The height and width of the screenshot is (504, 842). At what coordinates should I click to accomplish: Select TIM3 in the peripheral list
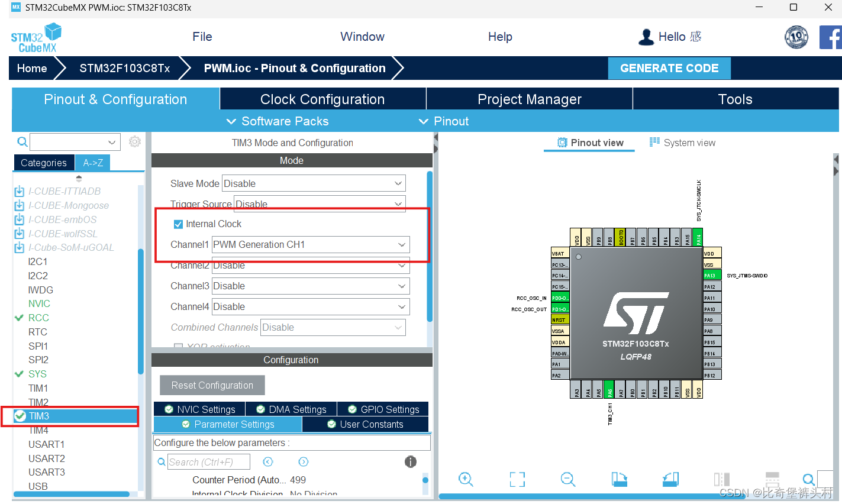tap(75, 416)
